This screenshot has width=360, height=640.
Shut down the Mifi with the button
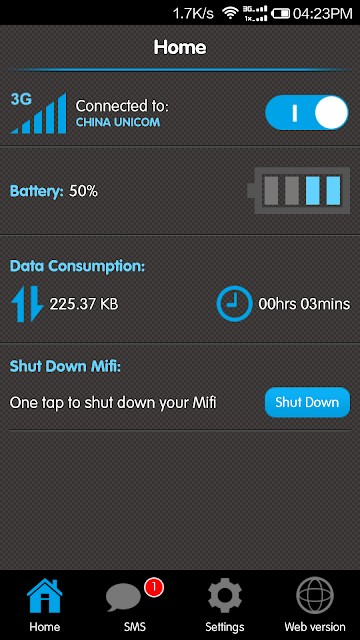[x=307, y=402]
